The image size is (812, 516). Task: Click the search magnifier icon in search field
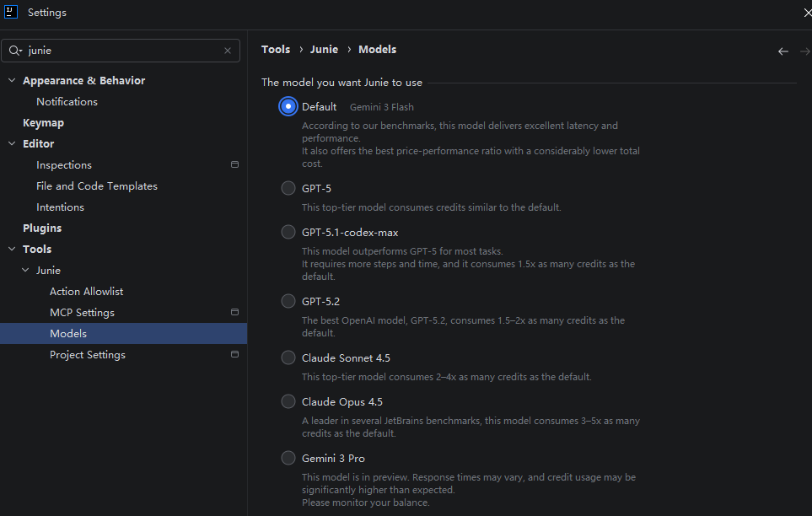click(15, 51)
